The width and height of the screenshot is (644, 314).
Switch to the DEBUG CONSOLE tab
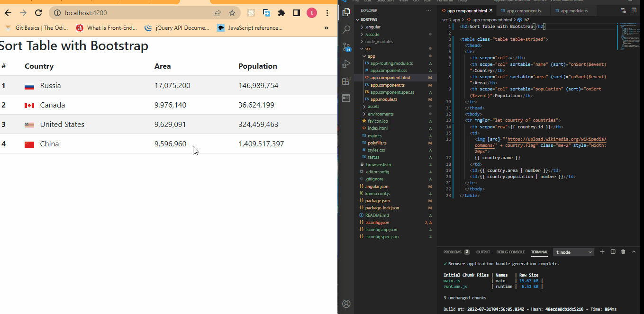tap(510, 252)
